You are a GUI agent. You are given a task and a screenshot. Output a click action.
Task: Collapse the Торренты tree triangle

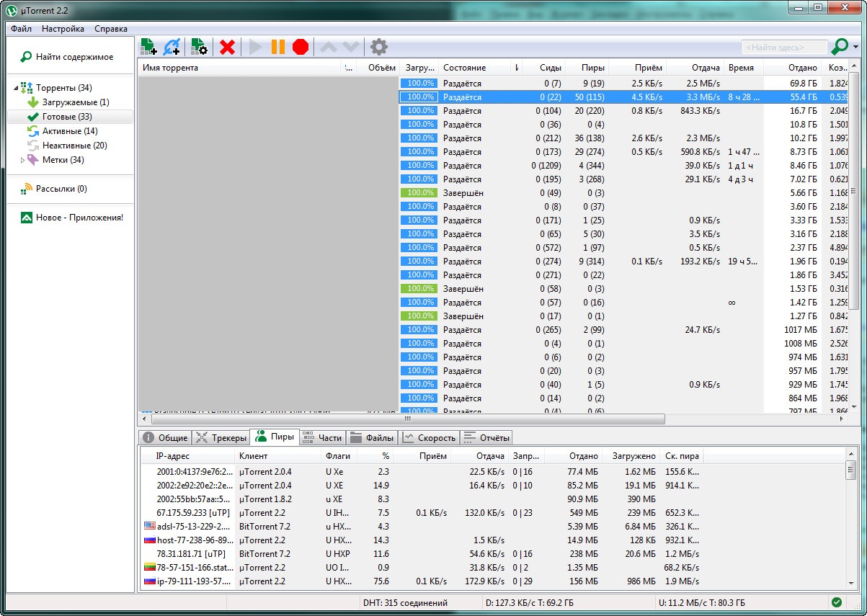tap(16, 89)
